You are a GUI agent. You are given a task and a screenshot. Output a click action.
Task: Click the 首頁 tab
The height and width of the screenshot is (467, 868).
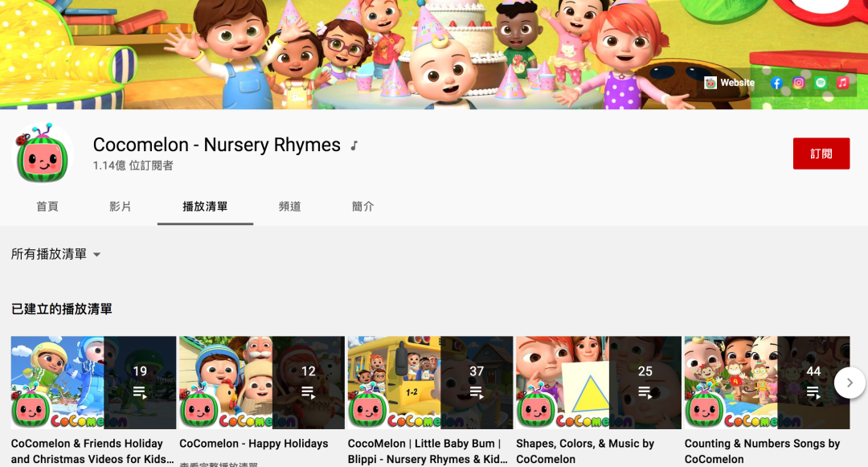click(x=47, y=206)
